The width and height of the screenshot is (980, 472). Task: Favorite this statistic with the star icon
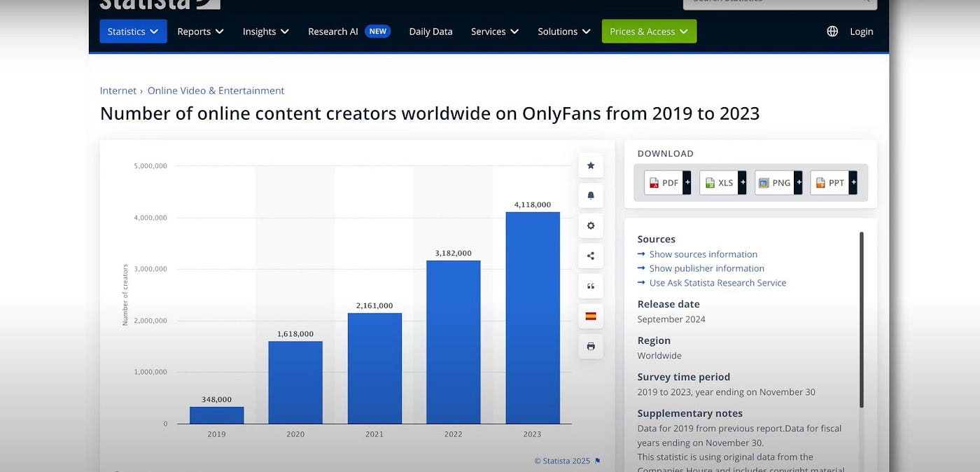tap(591, 165)
